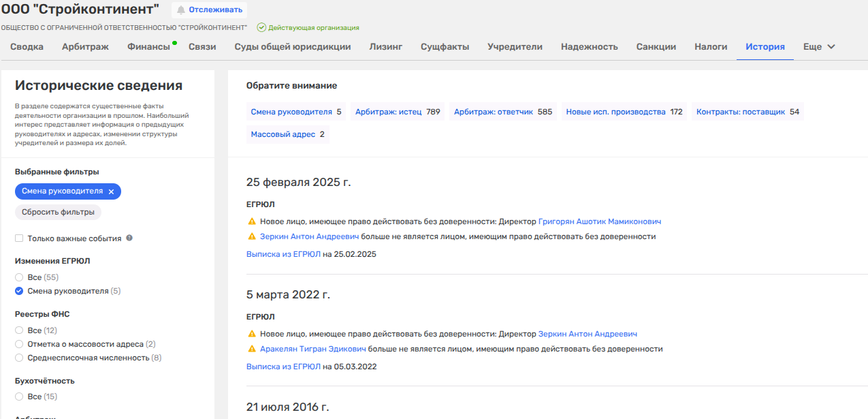868x419 pixels.
Task: Click the green checkmark status icon
Action: (x=261, y=28)
